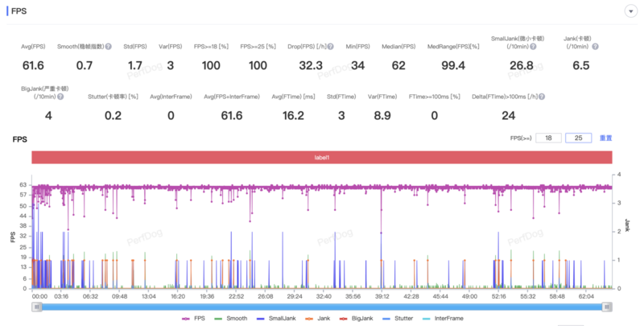Select the red label1 bar
Viewport: 644px width, 326px height.
pos(322,157)
